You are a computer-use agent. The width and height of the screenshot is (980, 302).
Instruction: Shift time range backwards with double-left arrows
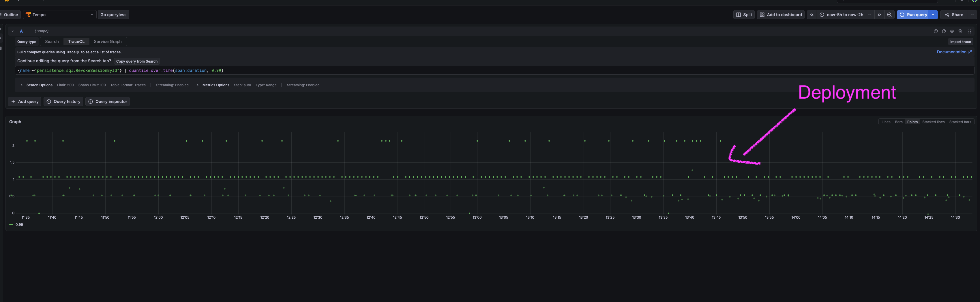point(812,15)
